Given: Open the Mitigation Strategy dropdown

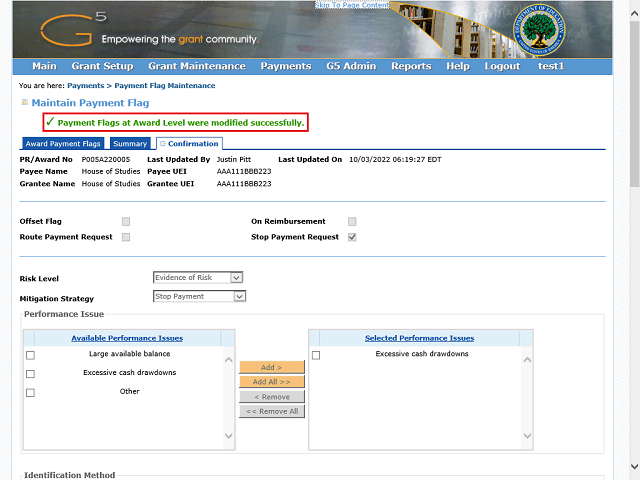Looking at the screenshot, I should point(200,296).
